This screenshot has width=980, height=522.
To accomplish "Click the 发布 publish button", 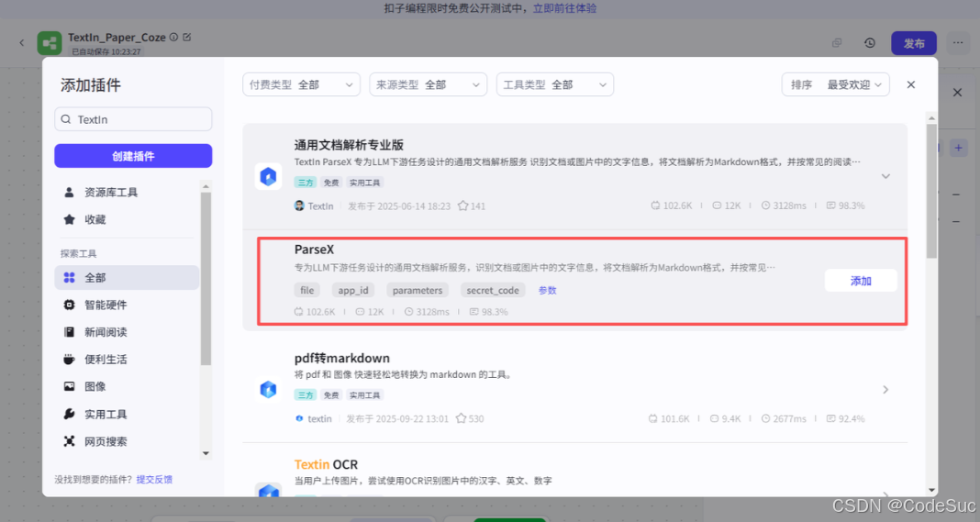I will coord(914,43).
